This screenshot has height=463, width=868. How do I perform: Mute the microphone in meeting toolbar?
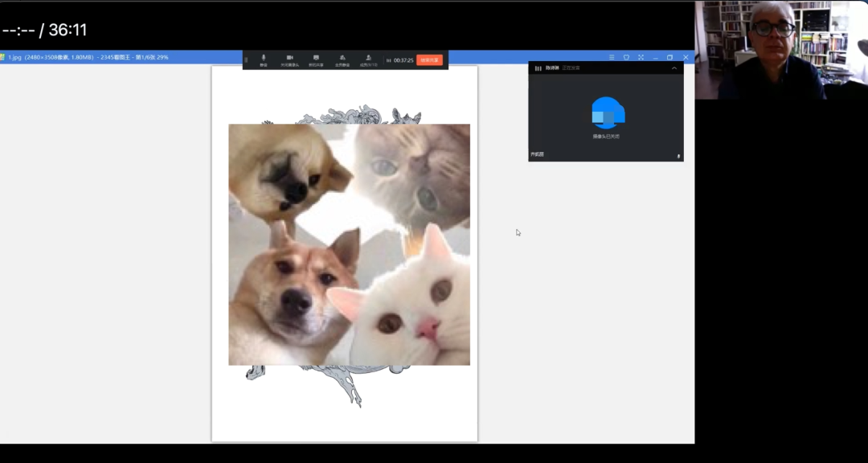[x=264, y=59]
